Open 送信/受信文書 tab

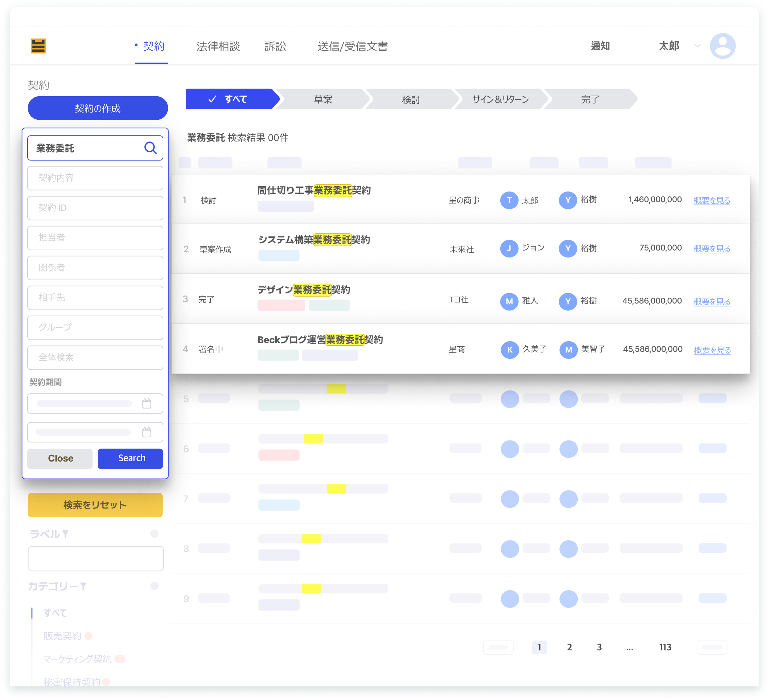[353, 47]
